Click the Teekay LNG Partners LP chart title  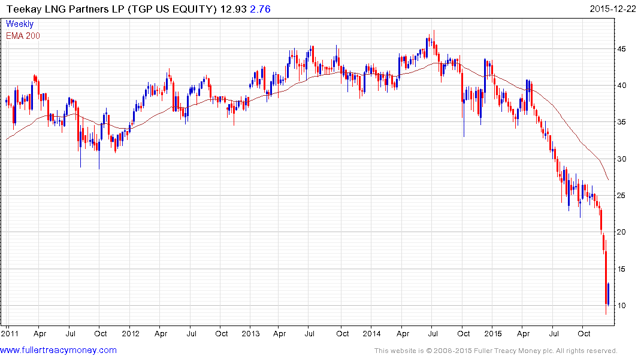pyautogui.click(x=111, y=9)
